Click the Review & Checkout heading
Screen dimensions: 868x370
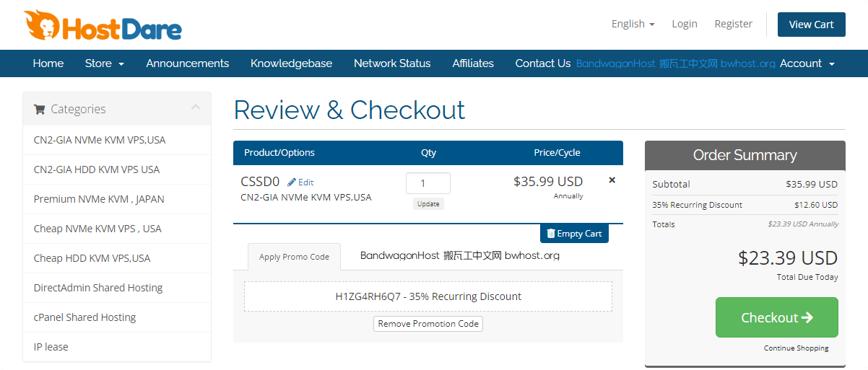pos(350,110)
